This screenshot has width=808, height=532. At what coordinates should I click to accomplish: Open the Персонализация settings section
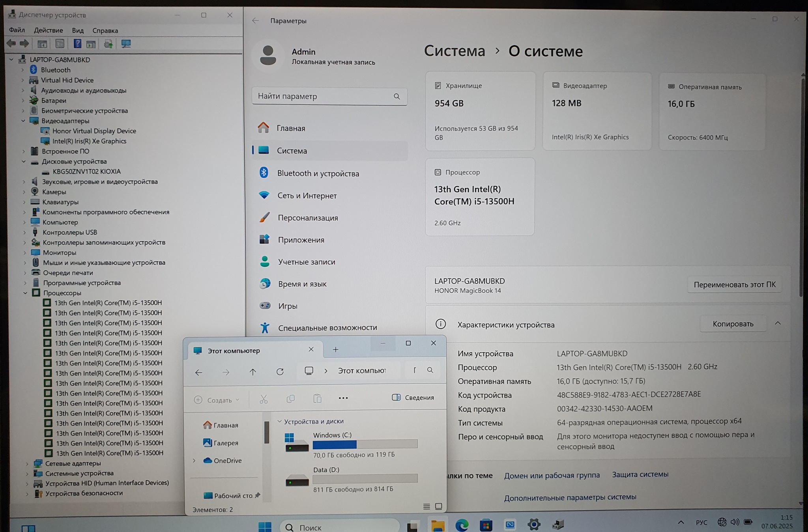[x=308, y=218]
